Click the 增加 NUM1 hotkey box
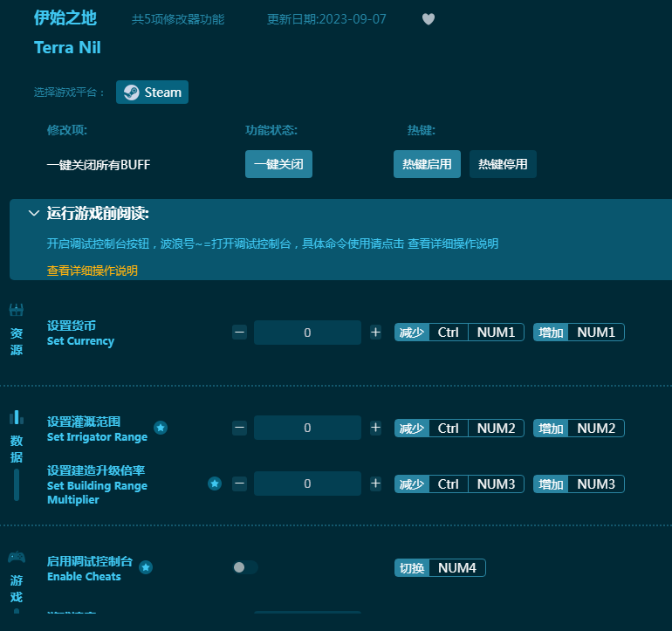The height and width of the screenshot is (631, 672). pyautogui.click(x=579, y=333)
